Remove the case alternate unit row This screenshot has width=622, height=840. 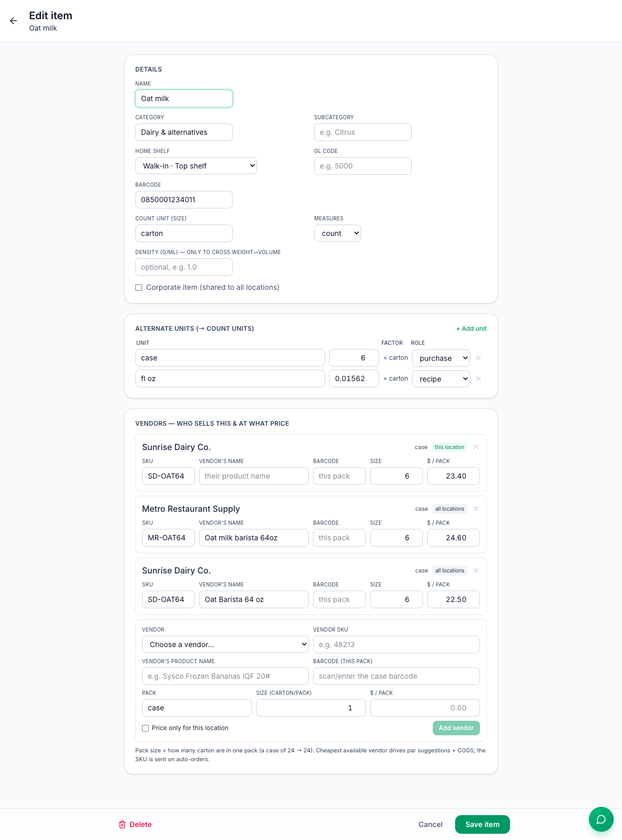[478, 358]
